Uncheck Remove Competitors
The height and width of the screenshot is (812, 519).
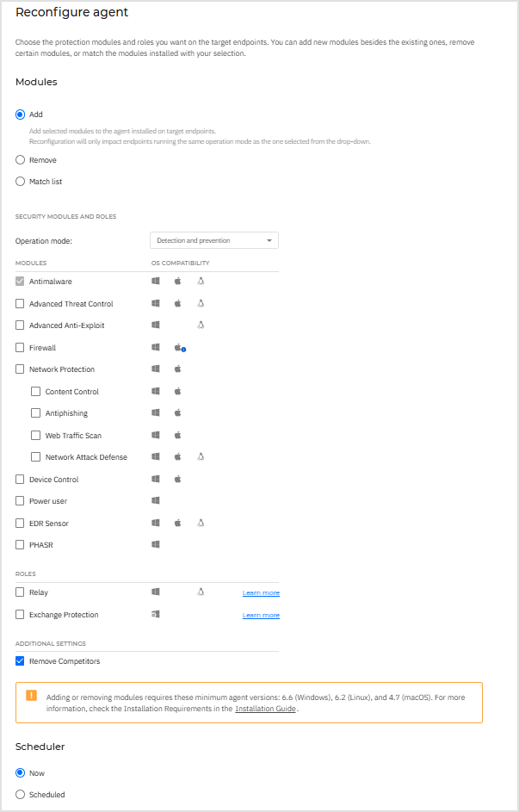[20, 661]
